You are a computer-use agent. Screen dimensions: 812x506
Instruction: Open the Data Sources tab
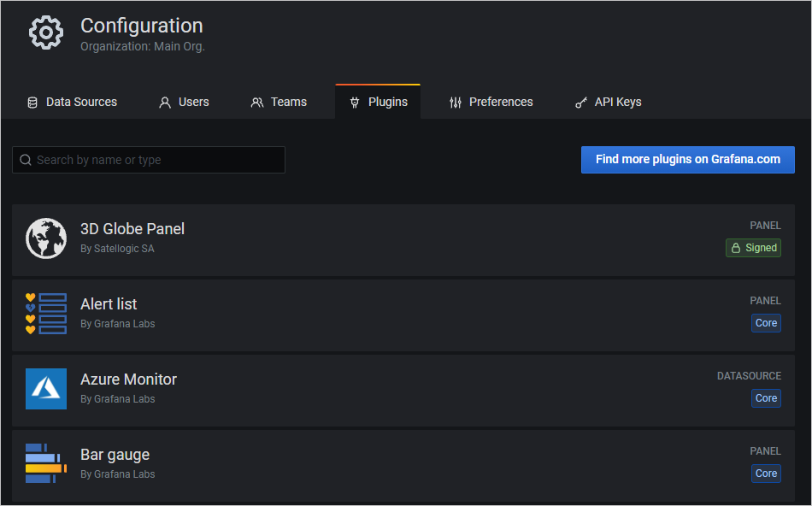coord(73,102)
